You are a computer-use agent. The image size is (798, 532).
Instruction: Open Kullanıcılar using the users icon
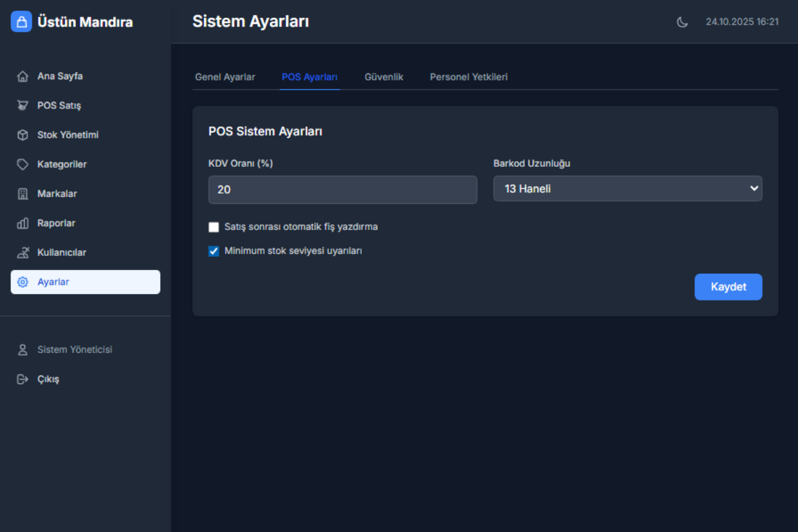point(22,252)
